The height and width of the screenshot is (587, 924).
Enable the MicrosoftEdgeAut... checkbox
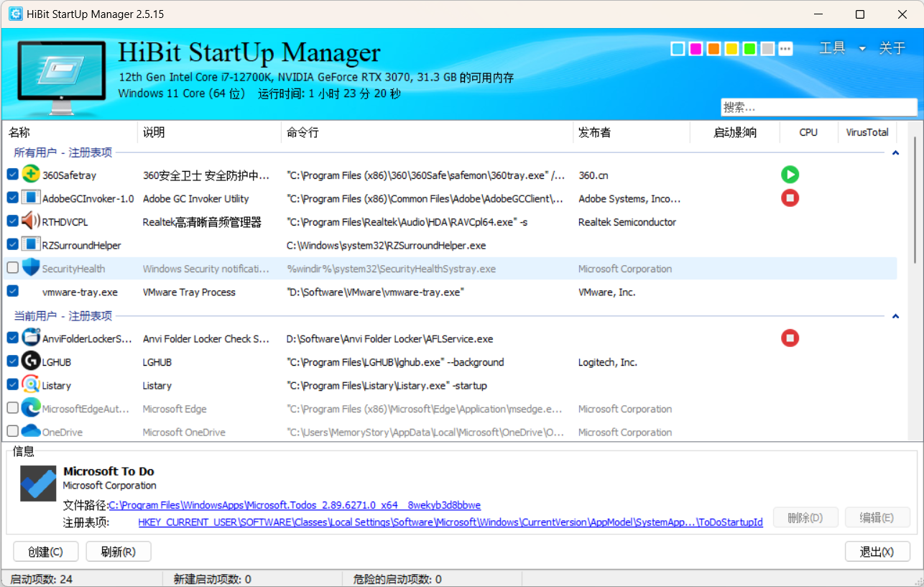[13, 408]
